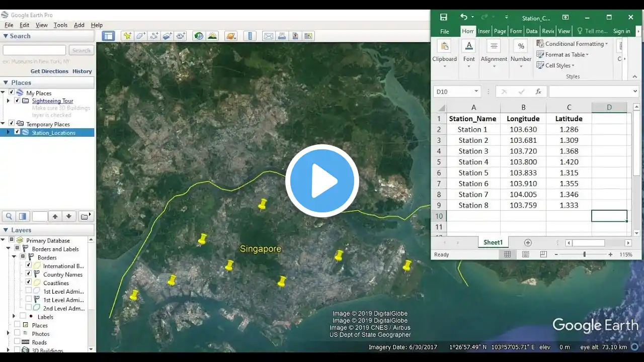The height and width of the screenshot is (362, 644).
Task: Click the Excel zoom slider handle
Action: pos(584,254)
